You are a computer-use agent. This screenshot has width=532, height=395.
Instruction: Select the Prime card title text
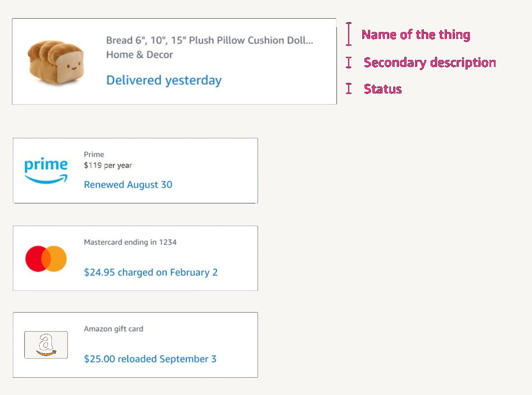94,155
